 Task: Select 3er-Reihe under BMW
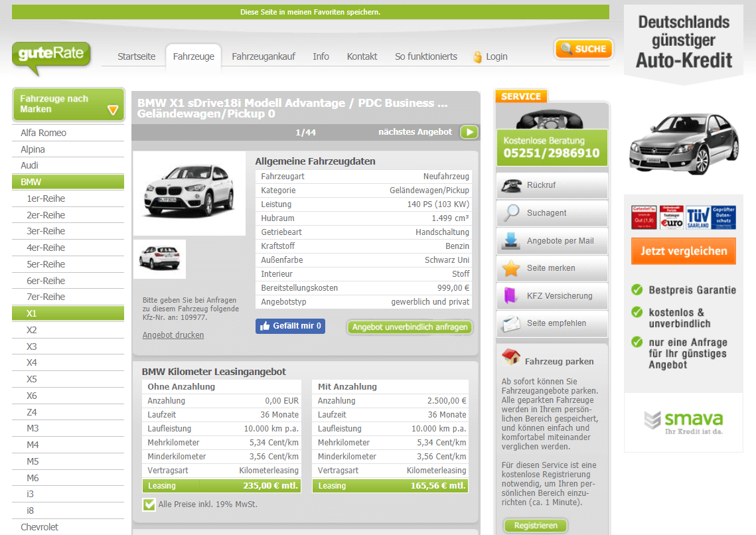point(68,232)
